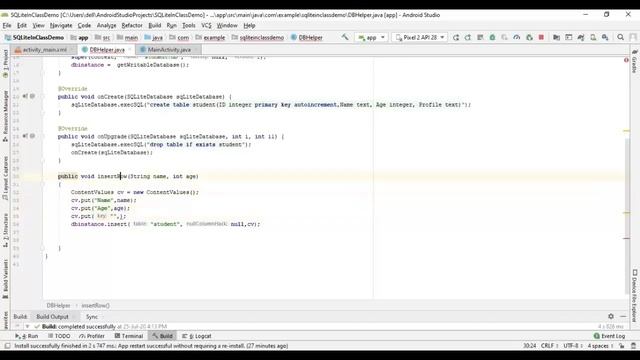The height and width of the screenshot is (360, 640).
Task: Open the Logcat tool window
Action: coord(197,336)
